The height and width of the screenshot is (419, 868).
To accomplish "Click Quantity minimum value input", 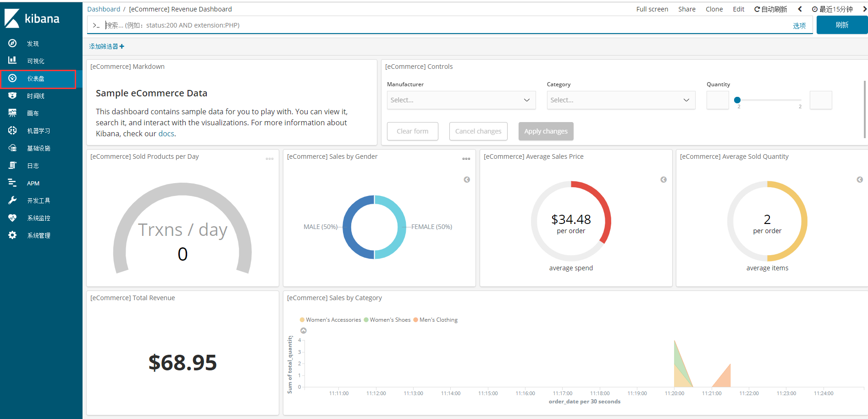I will [x=718, y=100].
